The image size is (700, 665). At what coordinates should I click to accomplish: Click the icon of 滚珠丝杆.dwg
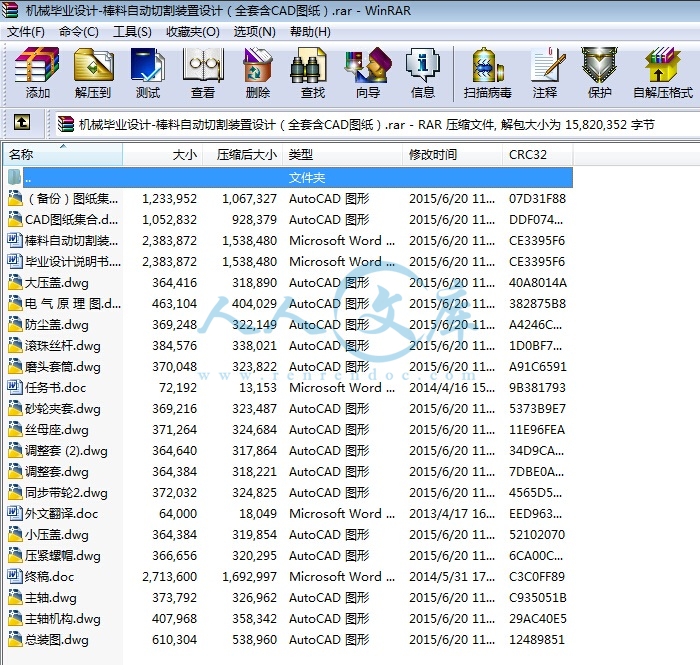tap(15, 345)
